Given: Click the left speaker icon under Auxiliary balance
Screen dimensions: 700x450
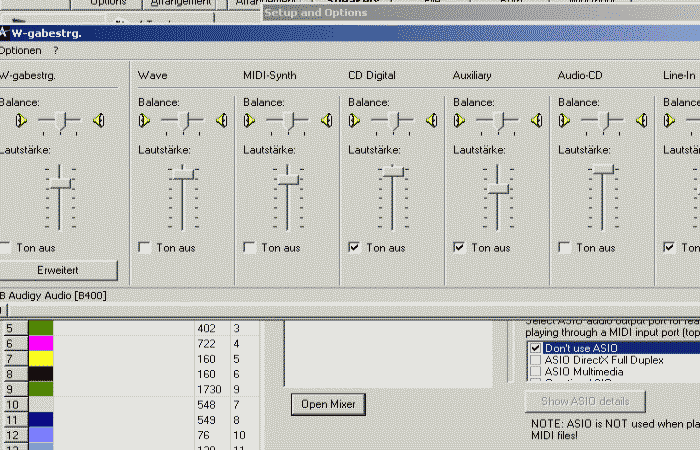Looking at the screenshot, I should tap(461, 121).
